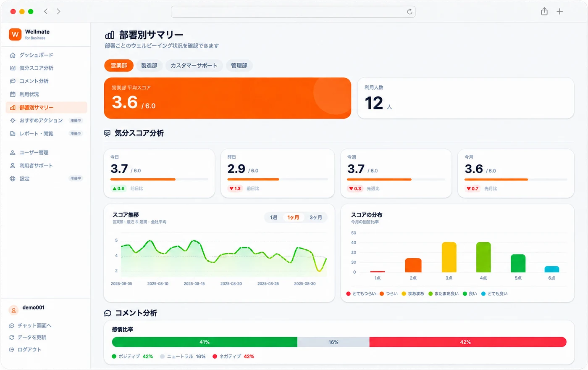This screenshot has width=588, height=370.
Task: Click the yellow 3点 bar in スコアの分布
Action: 449,257
